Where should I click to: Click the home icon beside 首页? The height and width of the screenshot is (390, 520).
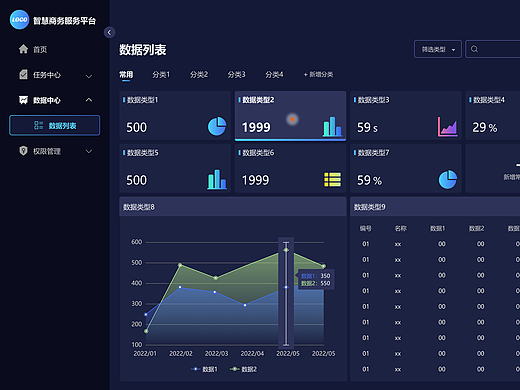[23, 49]
